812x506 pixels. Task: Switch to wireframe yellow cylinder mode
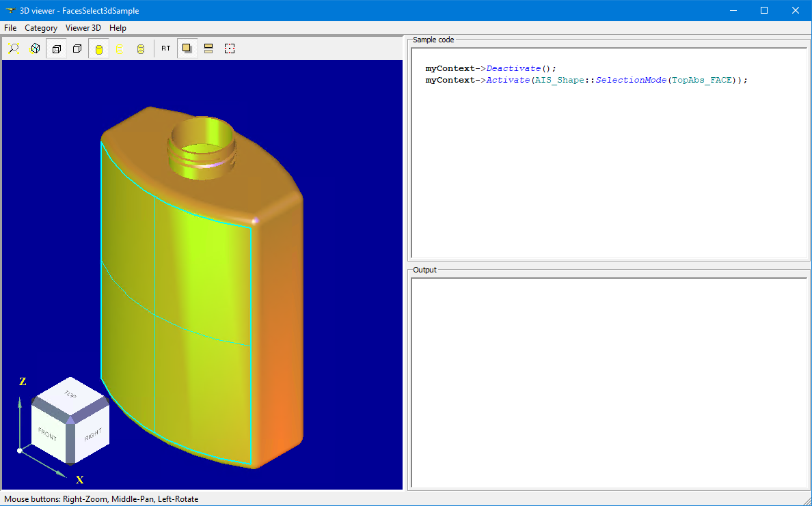pyautogui.click(x=120, y=48)
